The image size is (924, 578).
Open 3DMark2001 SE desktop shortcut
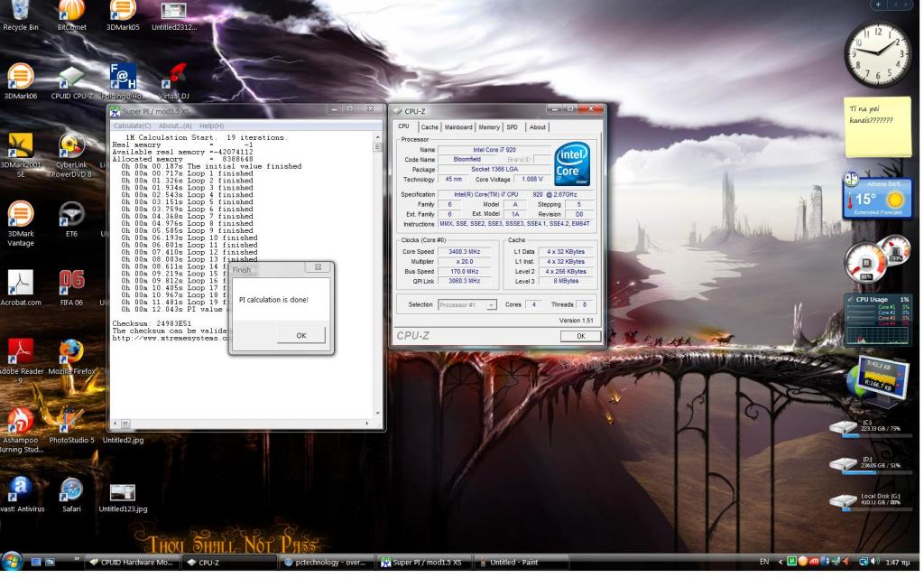tap(20, 155)
